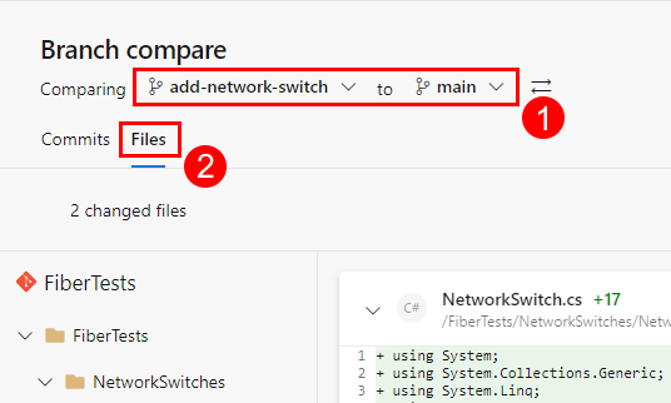
Task: Click line number 1 in the diff
Action: (361, 356)
